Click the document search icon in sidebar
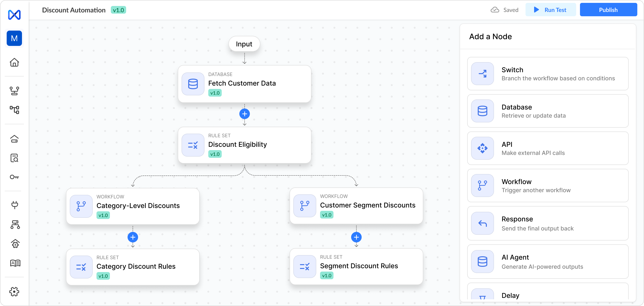 pyautogui.click(x=14, y=158)
